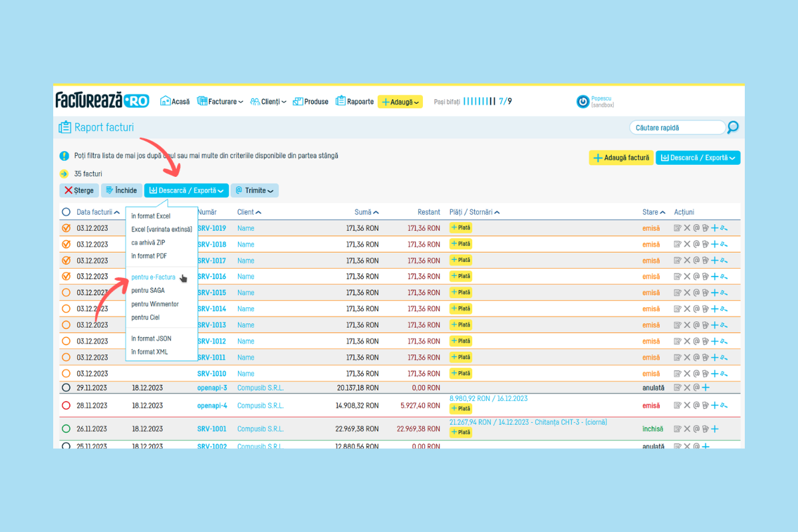Open the yellow Adaugă dropdown
798x532 pixels.
(x=400, y=102)
